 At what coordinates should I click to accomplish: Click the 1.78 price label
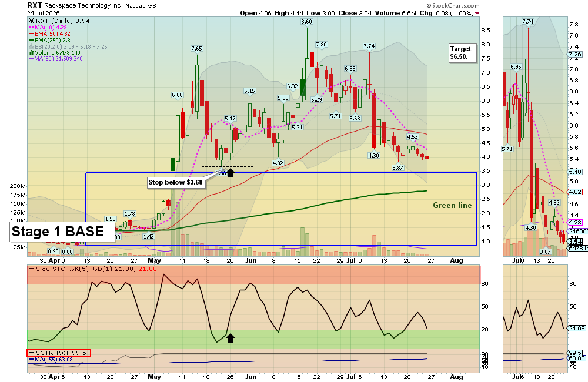(130, 214)
